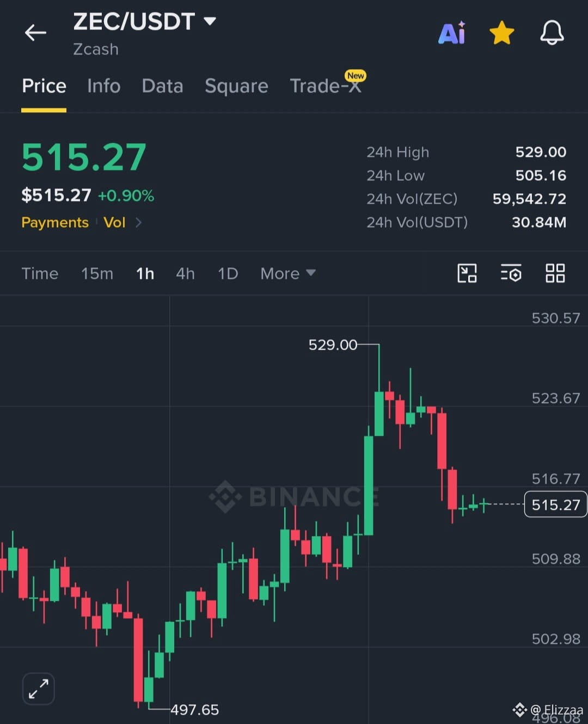The width and height of the screenshot is (588, 724).
Task: Click the 24h Vol(ZEC) value 59,542.72
Action: click(x=529, y=199)
